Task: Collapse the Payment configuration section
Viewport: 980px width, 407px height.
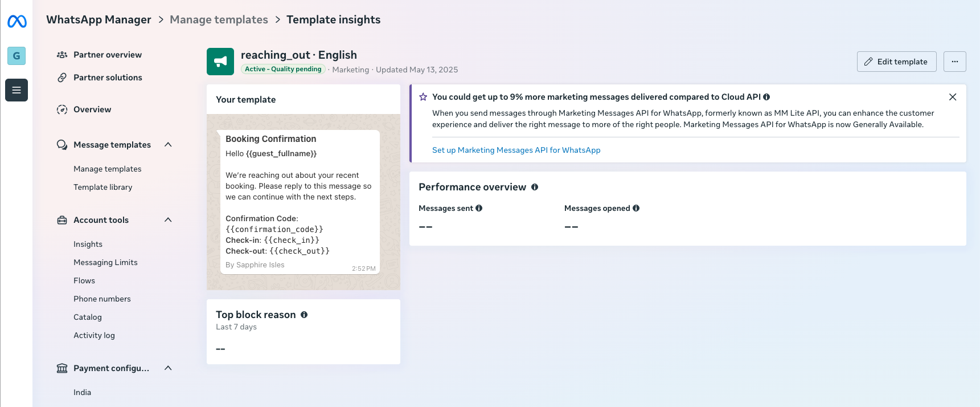Action: tap(168, 368)
